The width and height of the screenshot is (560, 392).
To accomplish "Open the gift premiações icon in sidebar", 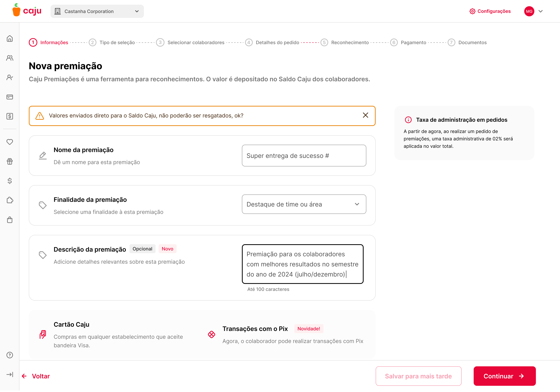I will point(10,161).
